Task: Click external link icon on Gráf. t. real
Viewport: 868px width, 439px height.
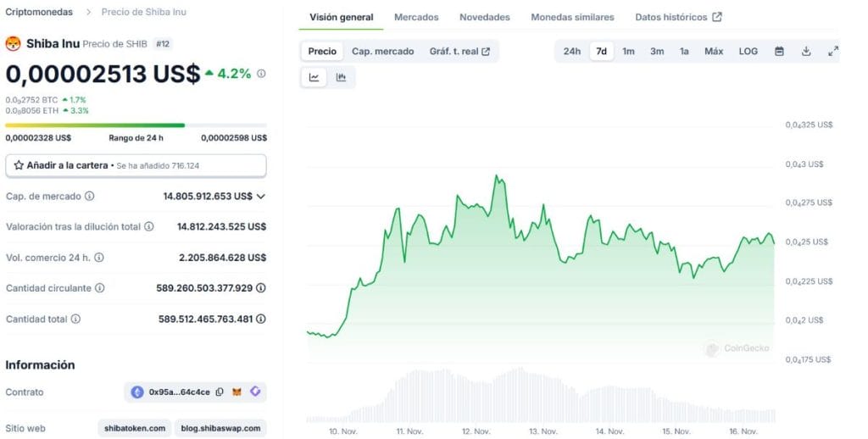Action: pyautogui.click(x=486, y=52)
